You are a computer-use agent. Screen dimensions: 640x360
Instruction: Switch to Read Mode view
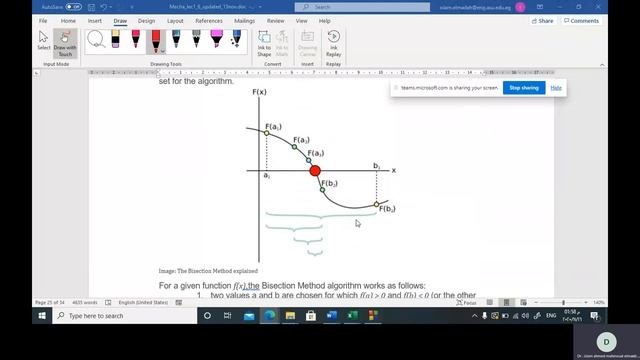coord(489,302)
